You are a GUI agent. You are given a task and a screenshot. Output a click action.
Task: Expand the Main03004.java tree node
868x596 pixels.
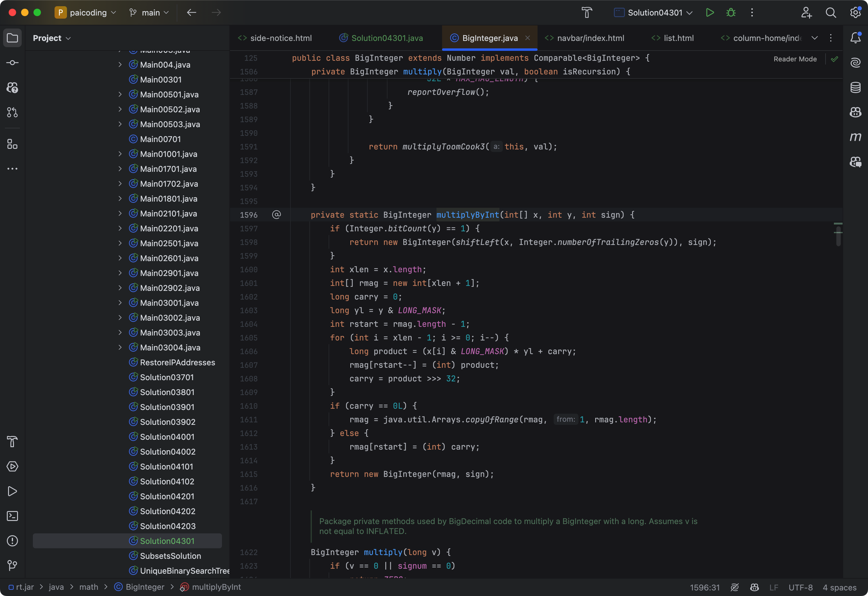(120, 348)
